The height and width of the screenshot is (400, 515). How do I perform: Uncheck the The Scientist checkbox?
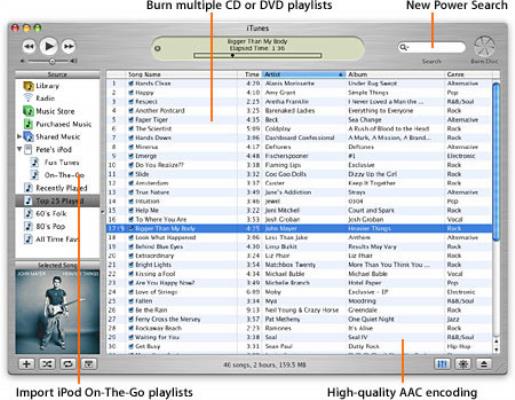[131, 129]
